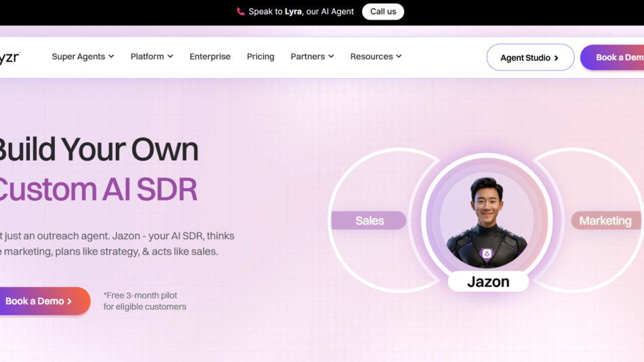644x362 pixels.
Task: Click the Call us button
Action: point(383,12)
